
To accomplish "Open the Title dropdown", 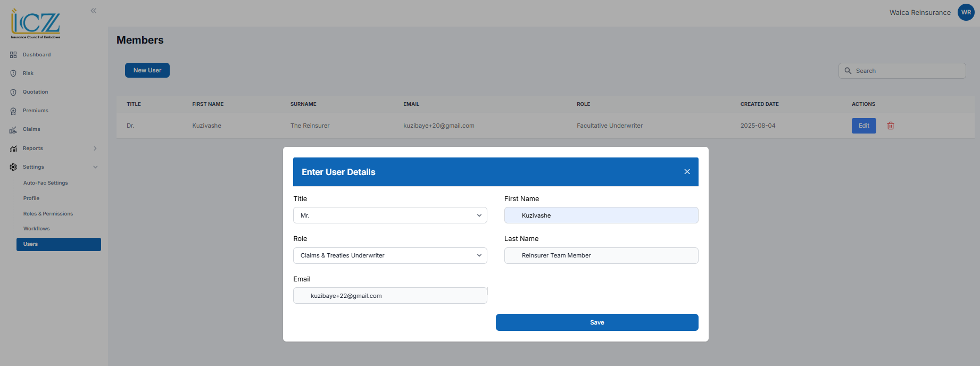I will 390,215.
